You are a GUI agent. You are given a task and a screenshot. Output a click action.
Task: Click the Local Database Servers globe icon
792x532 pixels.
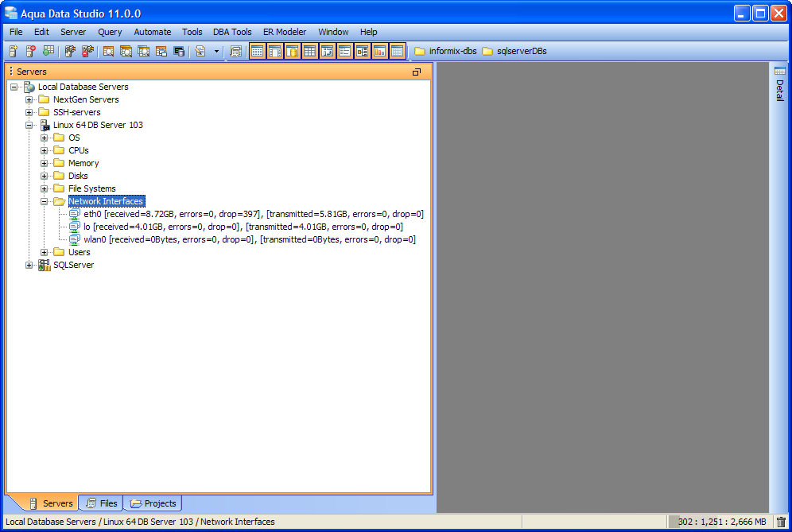[29, 87]
